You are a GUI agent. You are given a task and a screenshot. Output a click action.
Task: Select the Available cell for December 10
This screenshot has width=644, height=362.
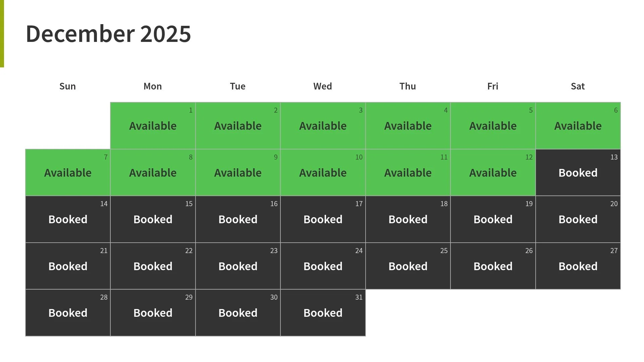point(323,173)
